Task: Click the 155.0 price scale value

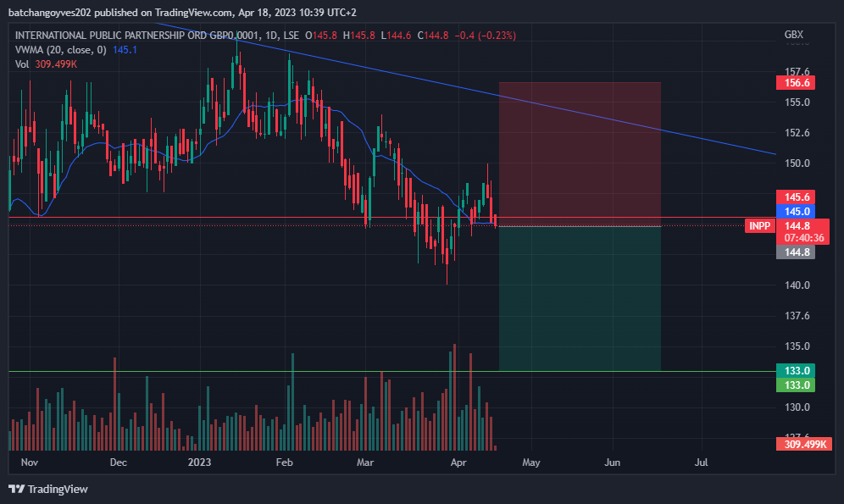Action: point(797,102)
